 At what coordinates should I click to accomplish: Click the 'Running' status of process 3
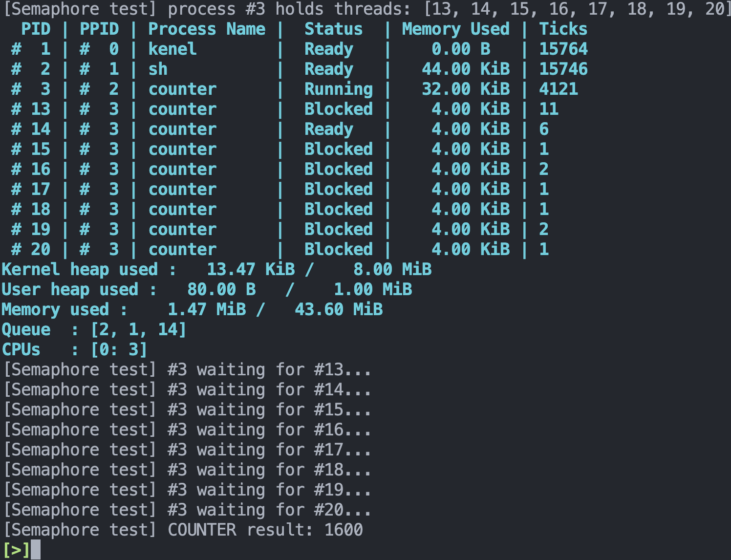339,89
